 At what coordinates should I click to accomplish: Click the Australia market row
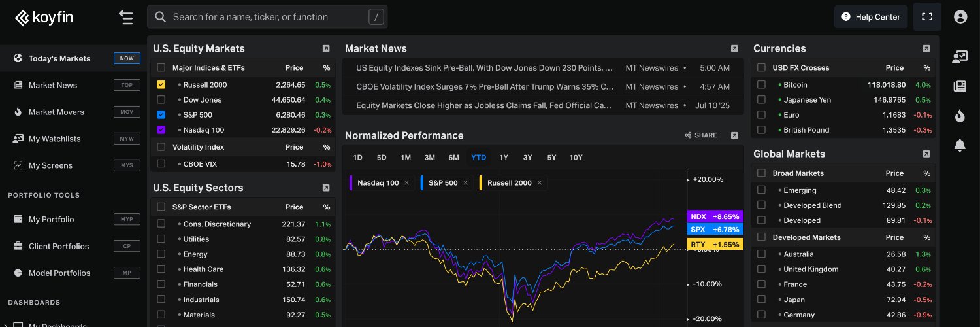pos(843,254)
